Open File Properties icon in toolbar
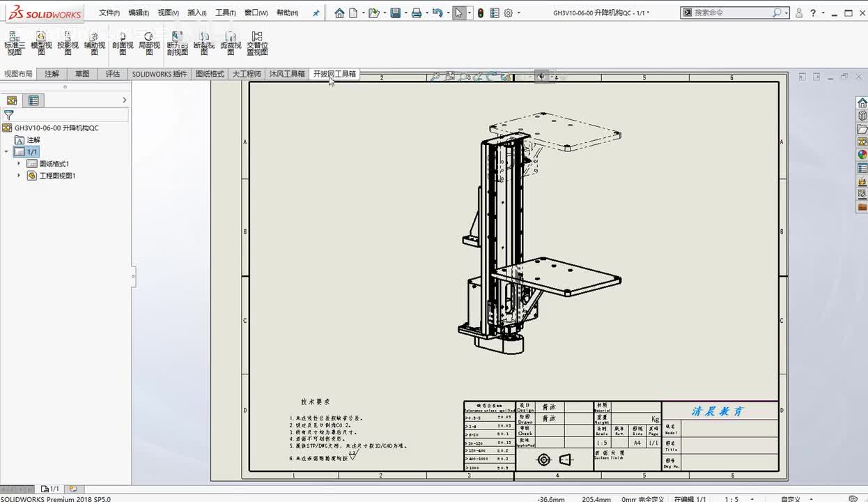This screenshot has width=868, height=502. (x=495, y=13)
